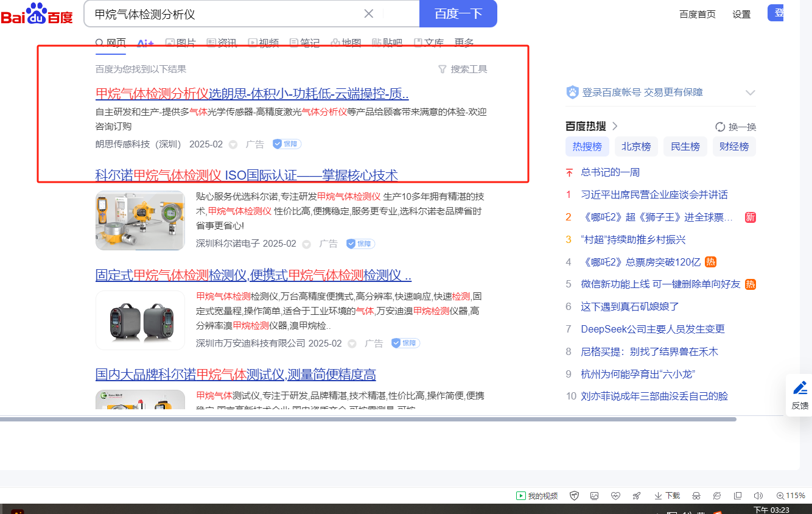Open 下载 downloads in the status bar
Screen dimensions: 812x514
click(x=667, y=496)
